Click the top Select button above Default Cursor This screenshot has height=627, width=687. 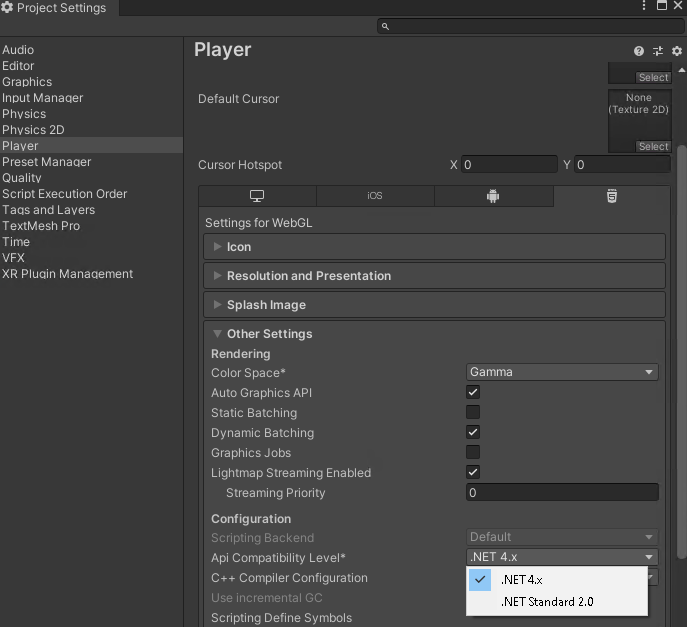[x=653, y=78]
